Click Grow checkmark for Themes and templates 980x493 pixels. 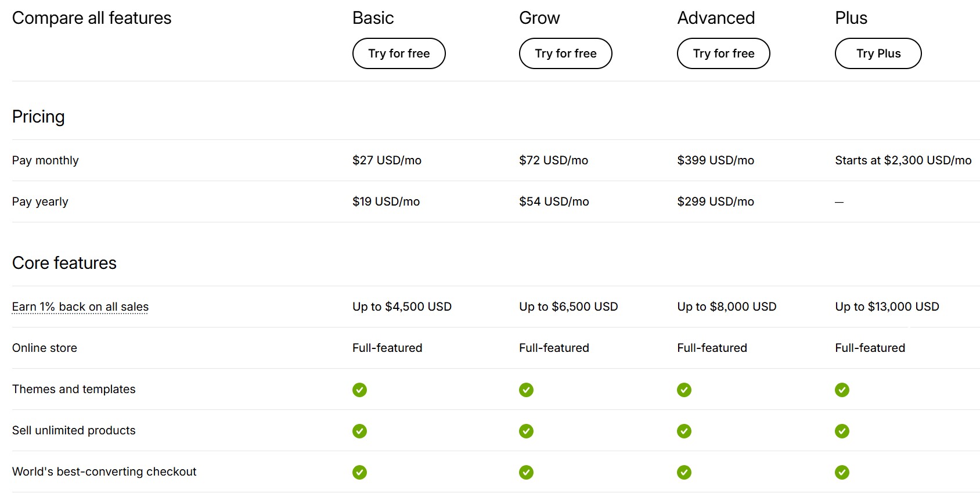click(x=526, y=390)
